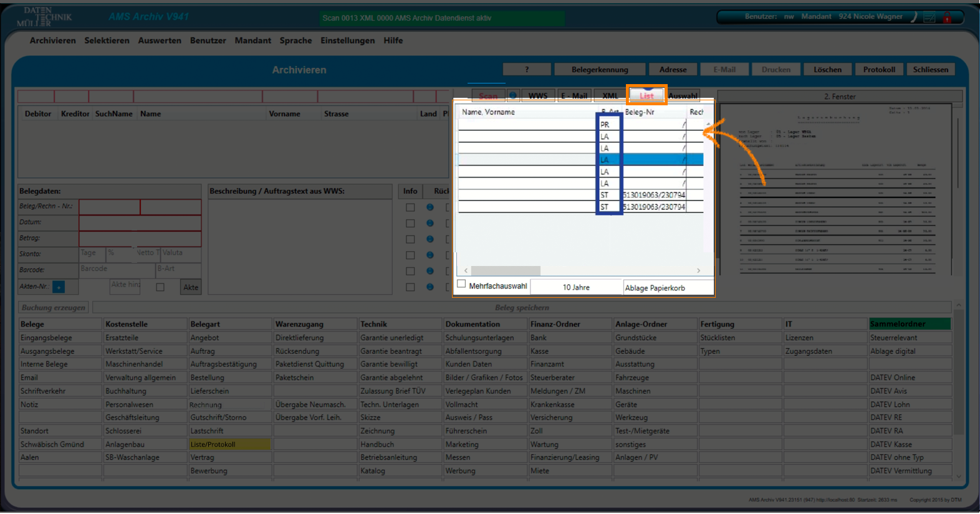
Task: Click the blue plus icon next to Akten-Nr
Action: (59, 287)
